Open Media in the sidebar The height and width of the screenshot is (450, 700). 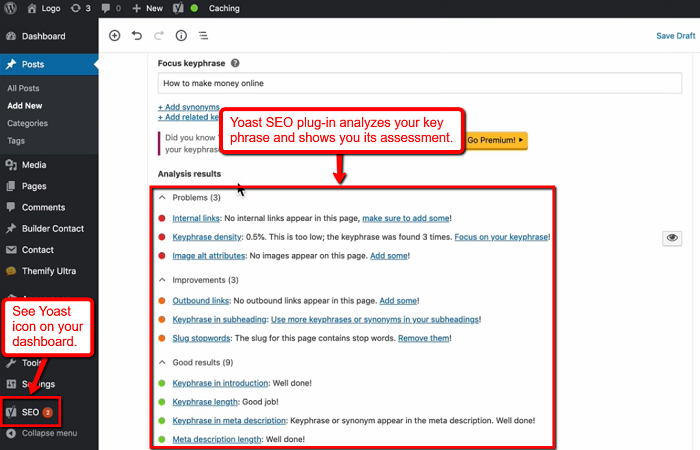[49, 165]
